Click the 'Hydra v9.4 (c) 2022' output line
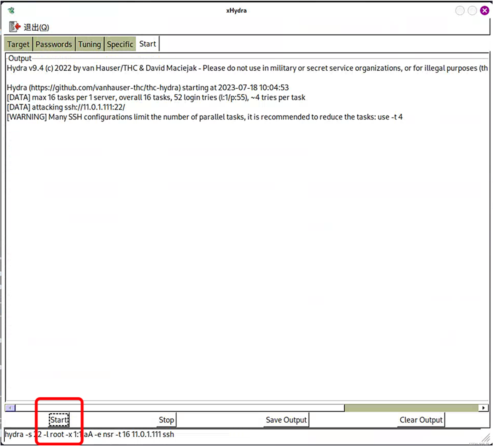493x448 pixels. pos(247,68)
